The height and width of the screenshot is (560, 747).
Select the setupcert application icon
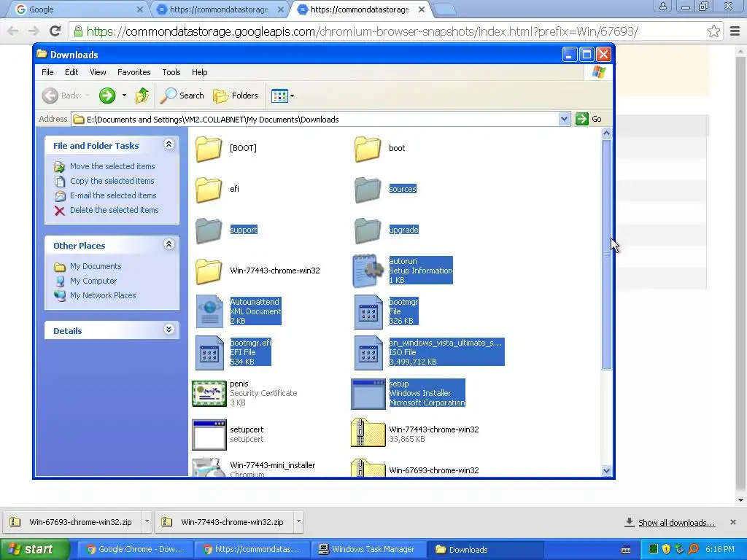point(209,435)
